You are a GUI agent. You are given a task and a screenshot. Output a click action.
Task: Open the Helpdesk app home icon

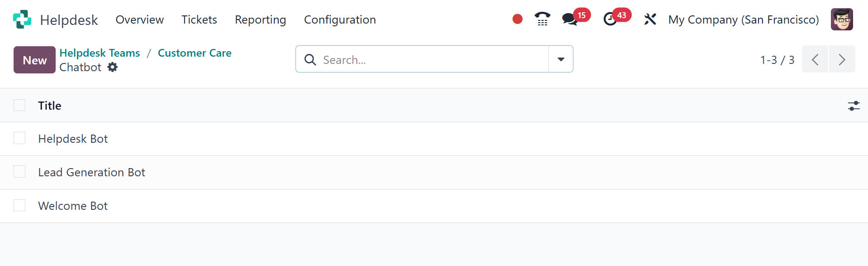coord(22,19)
